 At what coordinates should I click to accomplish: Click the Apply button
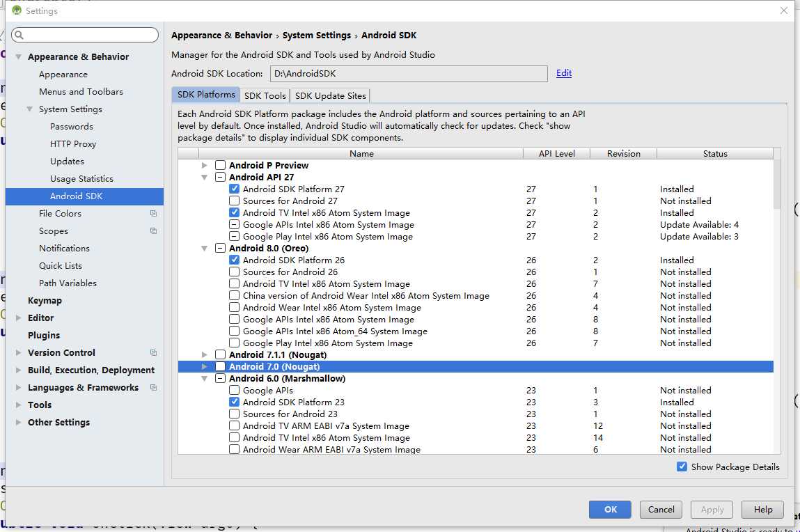click(712, 509)
